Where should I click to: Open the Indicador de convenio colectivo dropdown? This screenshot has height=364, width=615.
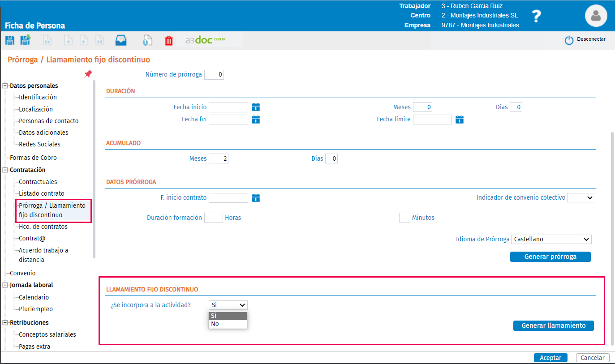581,197
